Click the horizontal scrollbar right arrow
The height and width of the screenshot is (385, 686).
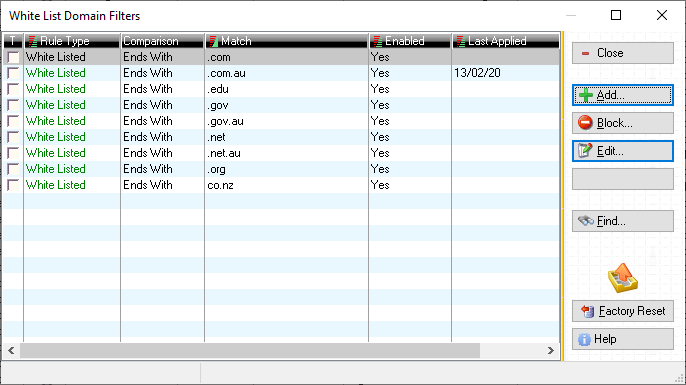(551, 350)
